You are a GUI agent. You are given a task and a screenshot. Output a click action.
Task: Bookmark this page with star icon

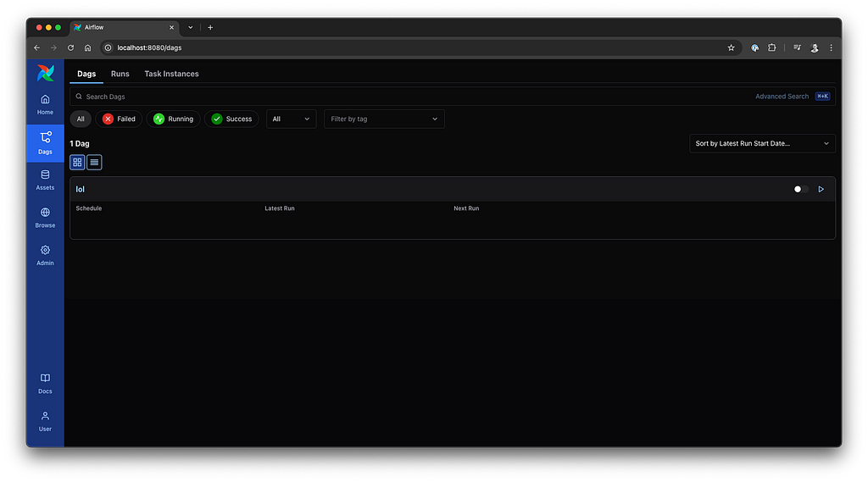(x=732, y=47)
